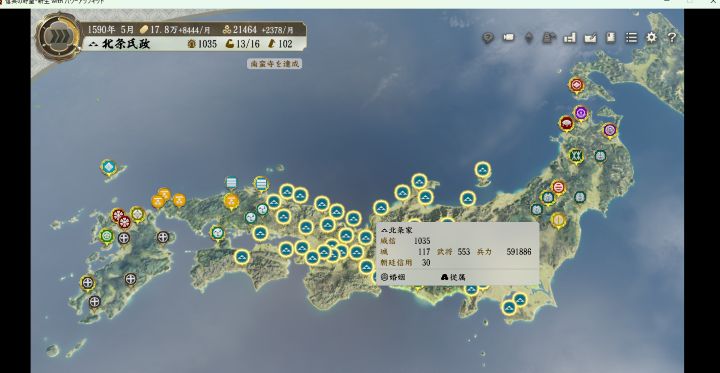Click the letter writing diplomacy icon
Viewport: 720px width, 373px height.
(590, 38)
